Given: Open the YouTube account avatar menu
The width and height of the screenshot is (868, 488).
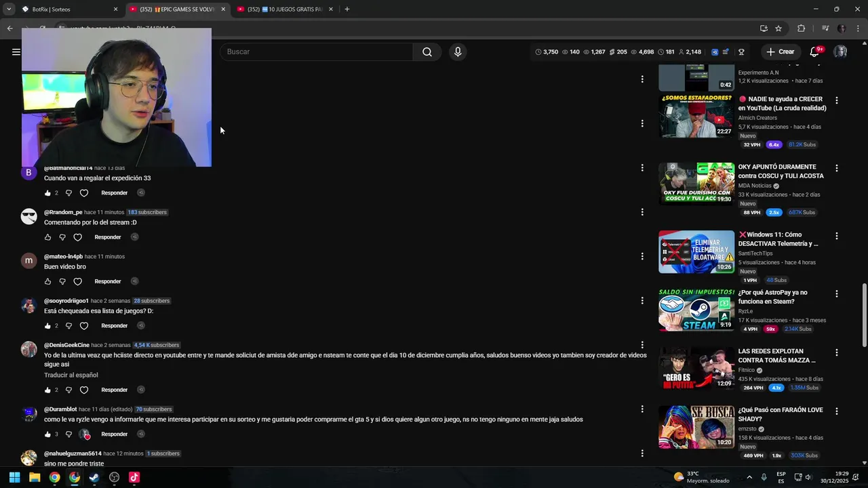Looking at the screenshot, I should tap(840, 52).
